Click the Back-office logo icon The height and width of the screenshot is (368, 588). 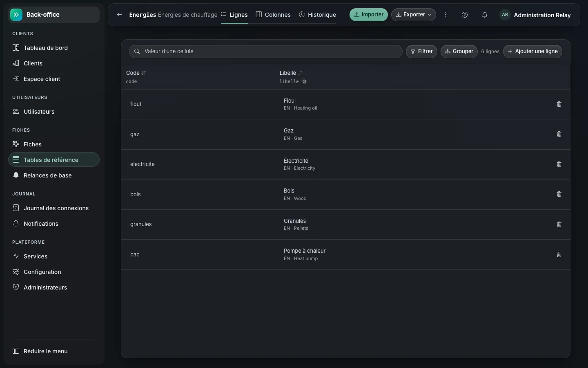[16, 15]
